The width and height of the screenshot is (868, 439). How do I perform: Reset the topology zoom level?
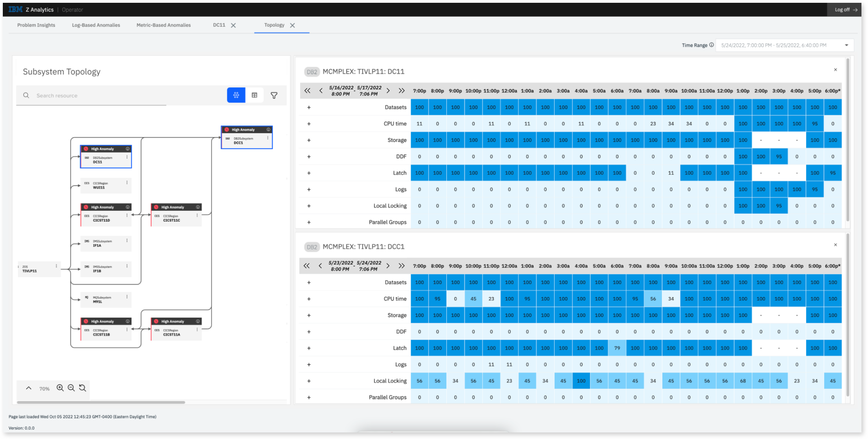(x=82, y=388)
